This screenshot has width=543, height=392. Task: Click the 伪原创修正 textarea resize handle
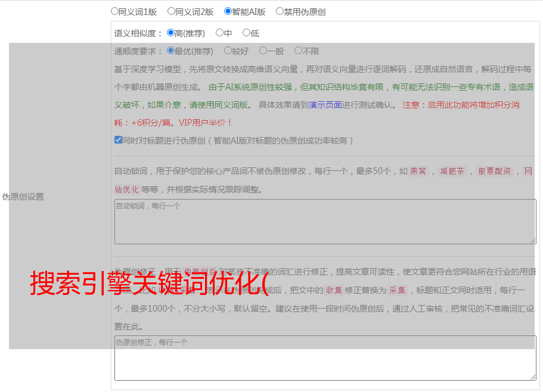pos(533,377)
